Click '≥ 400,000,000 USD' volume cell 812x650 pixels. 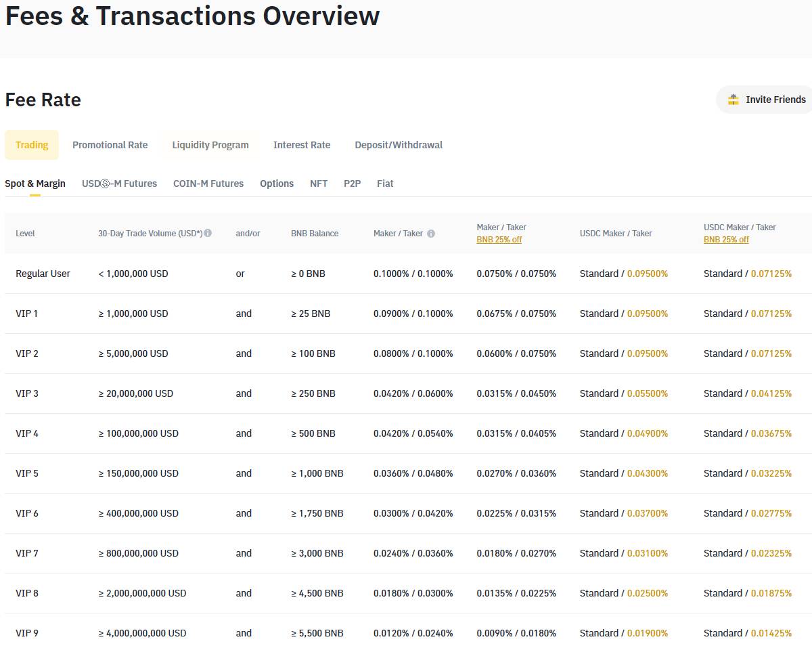pyautogui.click(x=138, y=513)
